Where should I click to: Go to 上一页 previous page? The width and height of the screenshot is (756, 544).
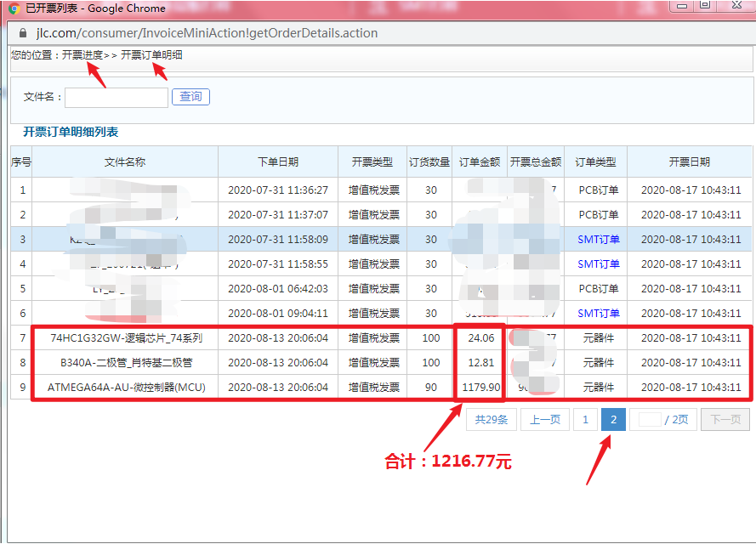point(545,419)
